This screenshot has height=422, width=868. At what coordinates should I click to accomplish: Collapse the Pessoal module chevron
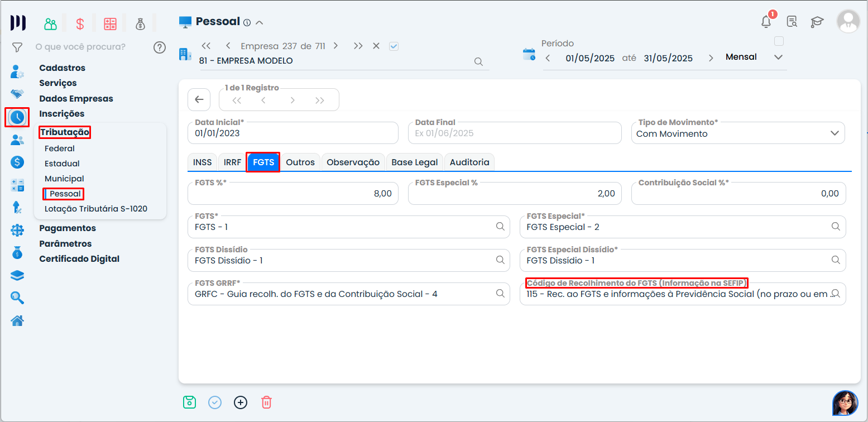click(259, 22)
